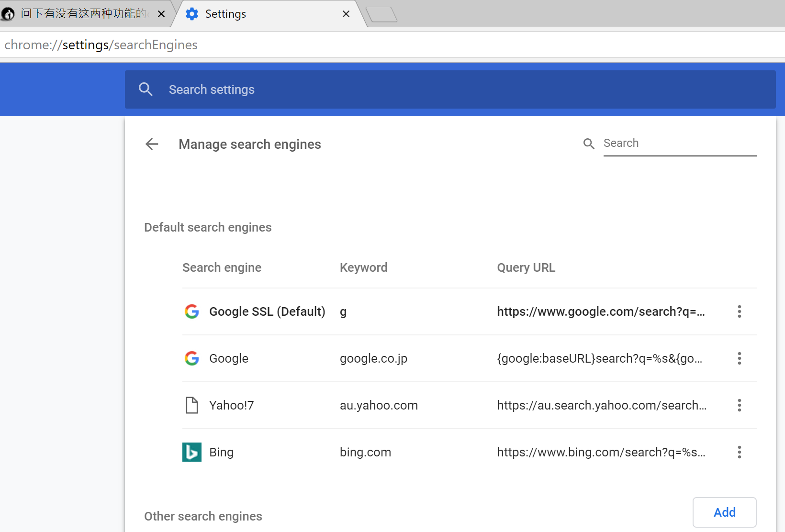Select the Yahoo!7 engine name
This screenshot has height=532, width=785.
tap(232, 405)
